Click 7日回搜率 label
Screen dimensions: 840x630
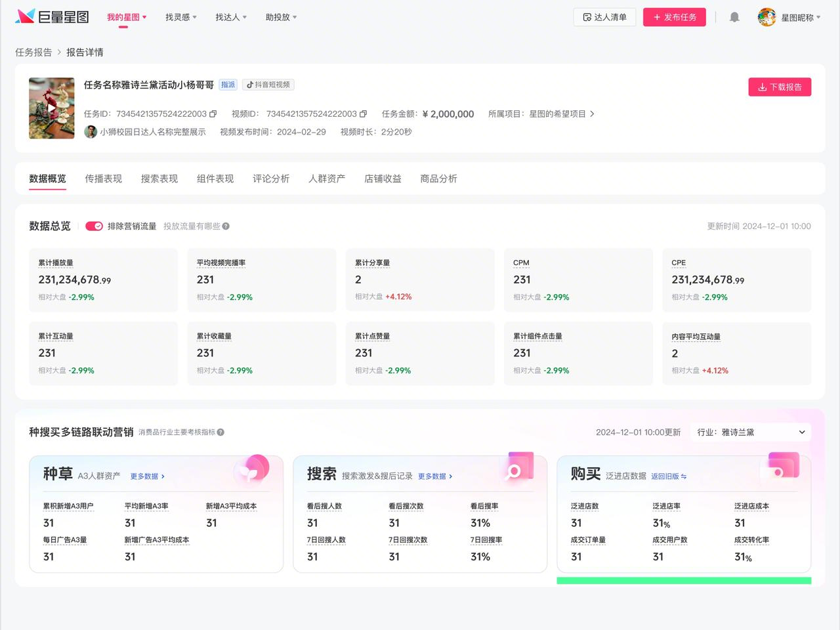coord(486,540)
